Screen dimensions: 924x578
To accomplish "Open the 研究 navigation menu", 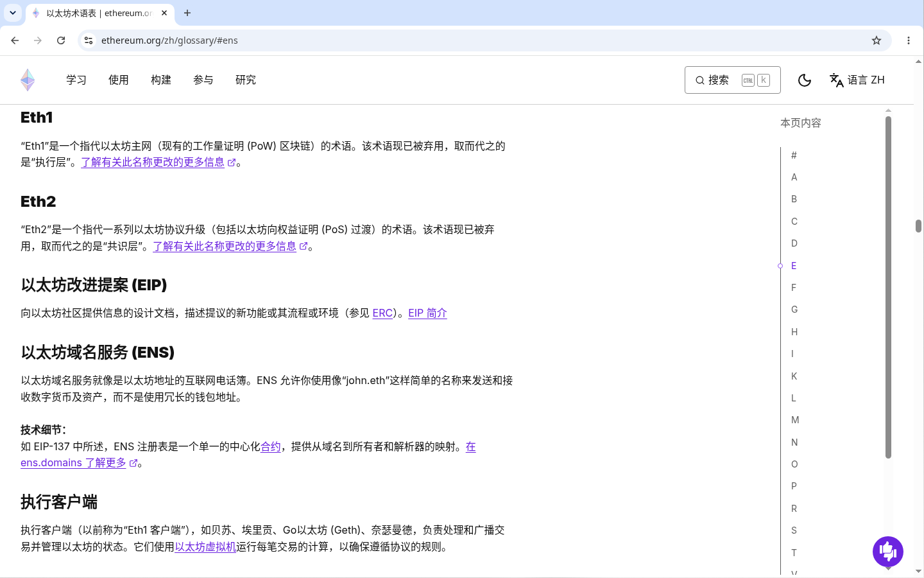I will 246,80.
